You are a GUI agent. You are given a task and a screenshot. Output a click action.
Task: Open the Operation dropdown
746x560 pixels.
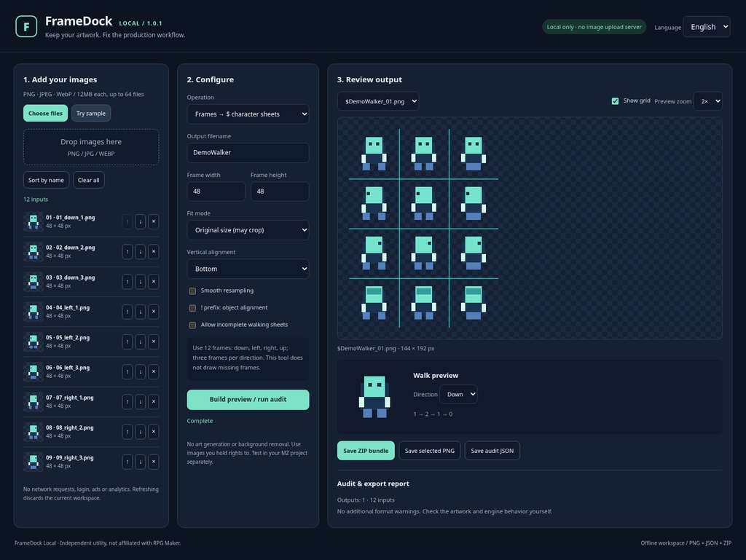click(x=248, y=114)
